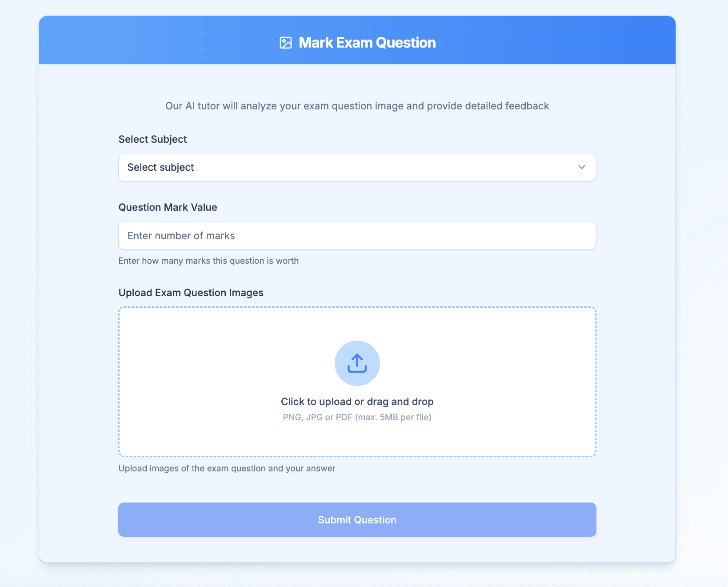Click the PNG, JPG or PDF size hint

click(x=357, y=417)
